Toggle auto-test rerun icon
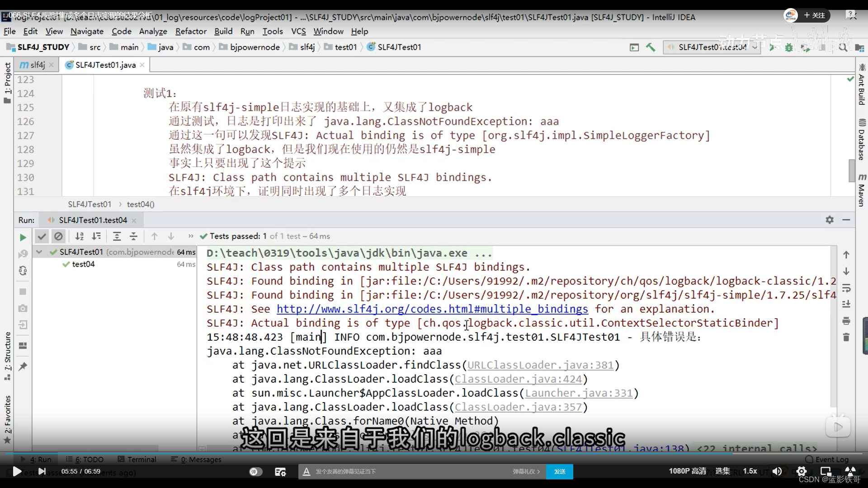The image size is (868, 488). click(23, 271)
